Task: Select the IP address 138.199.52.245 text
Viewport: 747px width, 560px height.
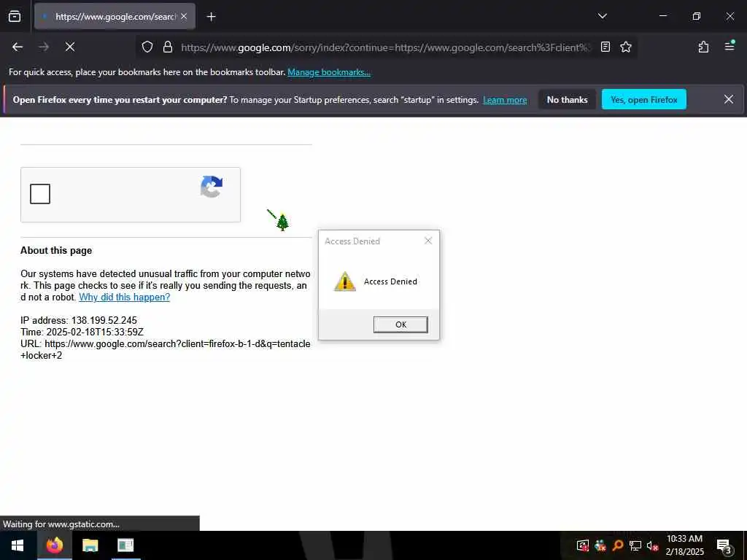Action: [x=79, y=321]
